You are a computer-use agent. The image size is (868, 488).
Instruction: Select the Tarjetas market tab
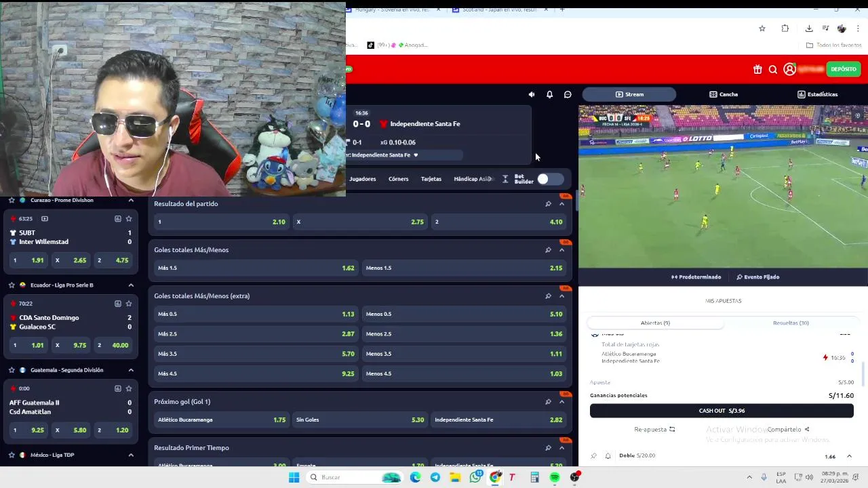pyautogui.click(x=431, y=179)
